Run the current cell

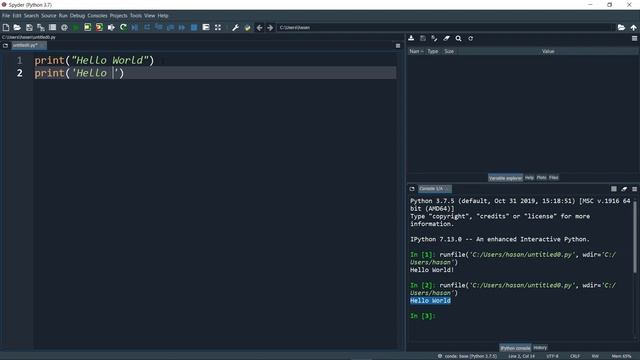pos(87,27)
